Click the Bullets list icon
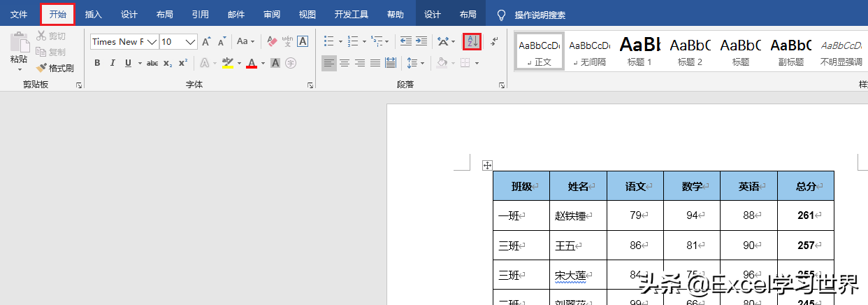The image size is (868, 305). [x=329, y=42]
